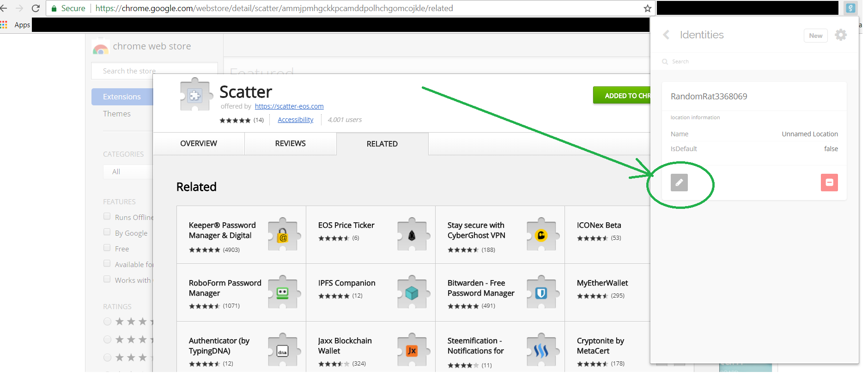
Task: Click the browser address bar URL
Action: click(x=274, y=8)
